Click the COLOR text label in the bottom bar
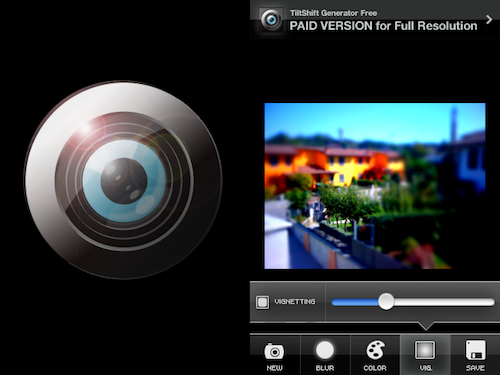Viewport: 500px width, 375px height. coord(375,368)
